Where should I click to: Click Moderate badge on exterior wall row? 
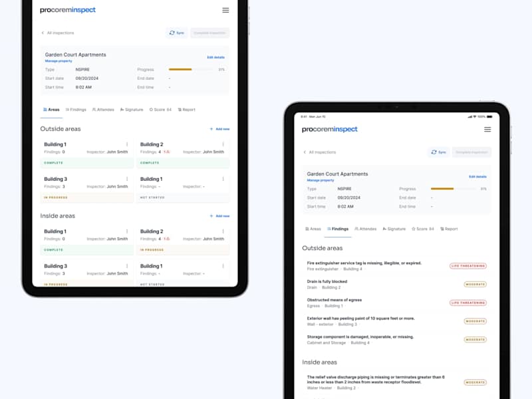[475, 321]
